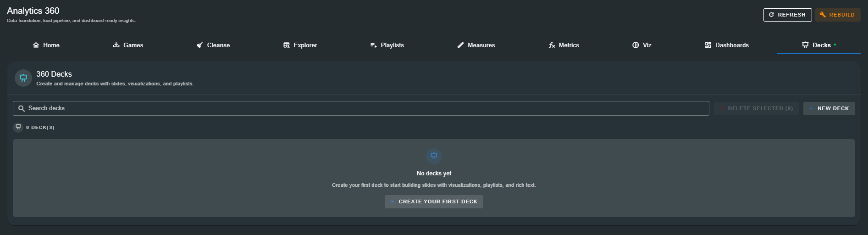Select the Decks tab

click(x=818, y=45)
